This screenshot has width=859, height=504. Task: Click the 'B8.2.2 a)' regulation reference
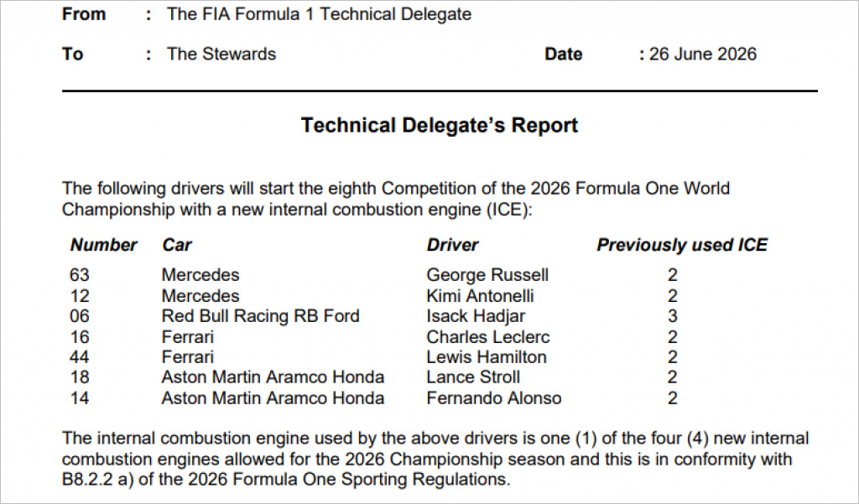point(97,480)
